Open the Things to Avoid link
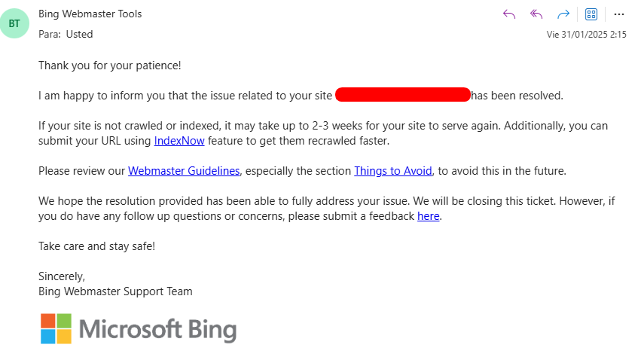Viewport: 644px width, 363px height. coord(393,171)
